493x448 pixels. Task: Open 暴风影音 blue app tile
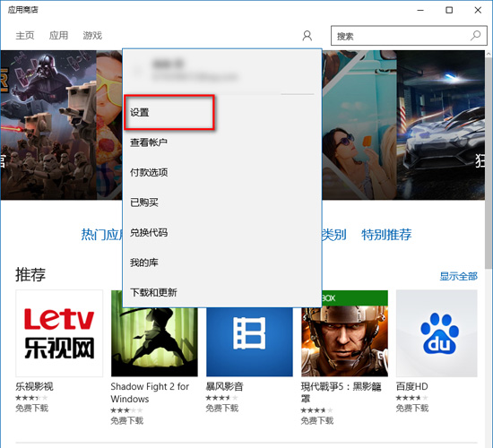pos(249,341)
